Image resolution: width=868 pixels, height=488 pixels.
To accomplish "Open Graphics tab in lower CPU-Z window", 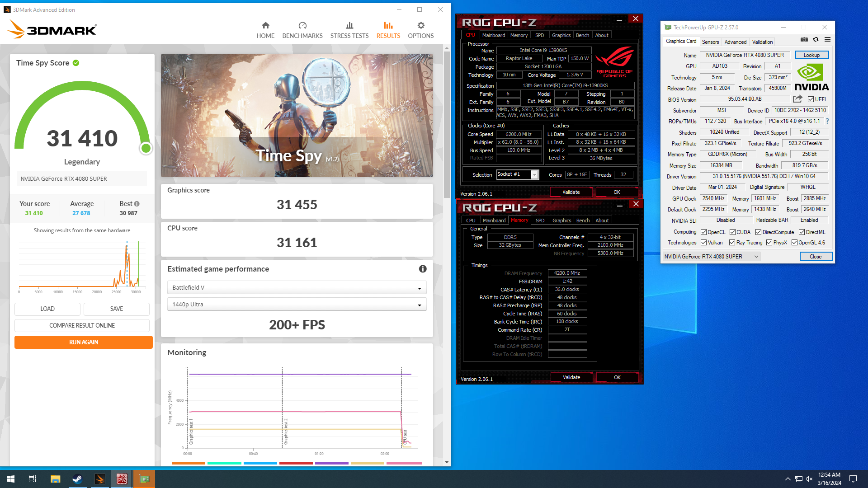I will pyautogui.click(x=561, y=221).
